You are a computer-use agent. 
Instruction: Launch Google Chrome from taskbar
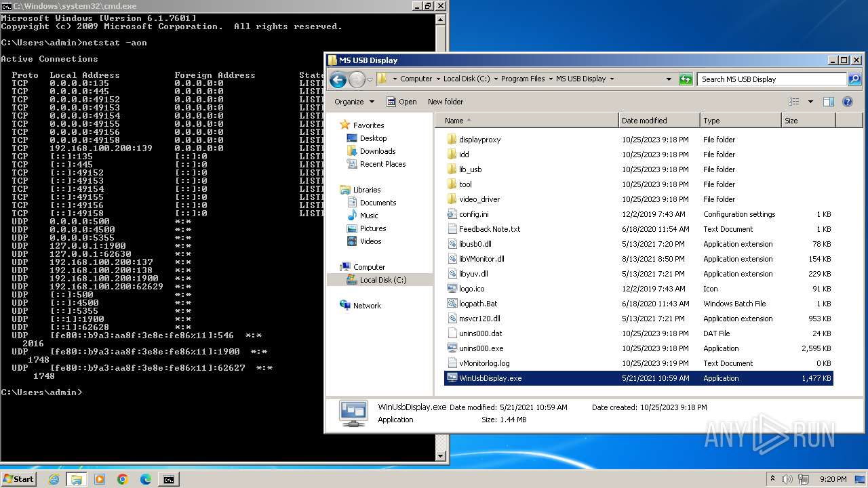tap(123, 479)
